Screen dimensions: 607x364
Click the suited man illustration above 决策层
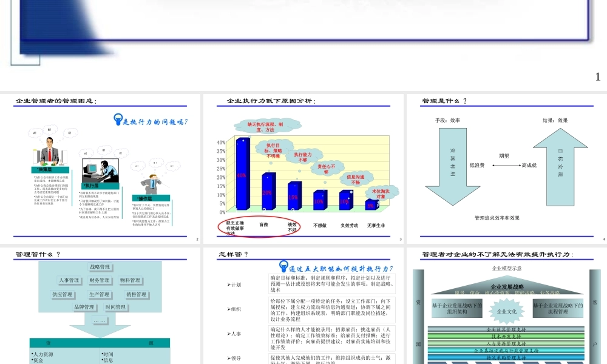tap(50, 150)
